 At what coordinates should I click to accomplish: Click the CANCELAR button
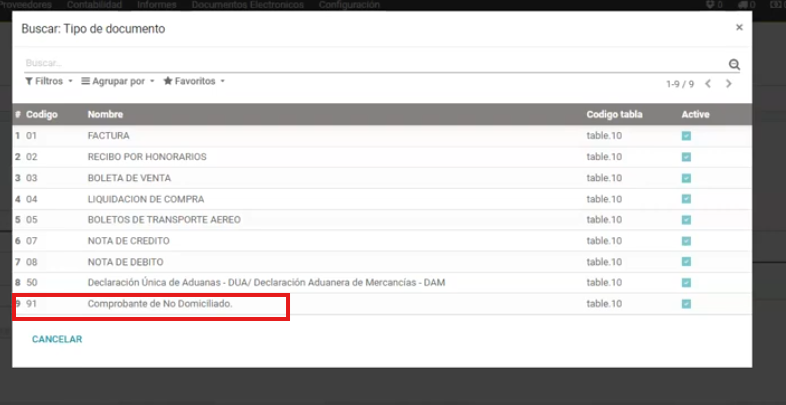coord(57,339)
